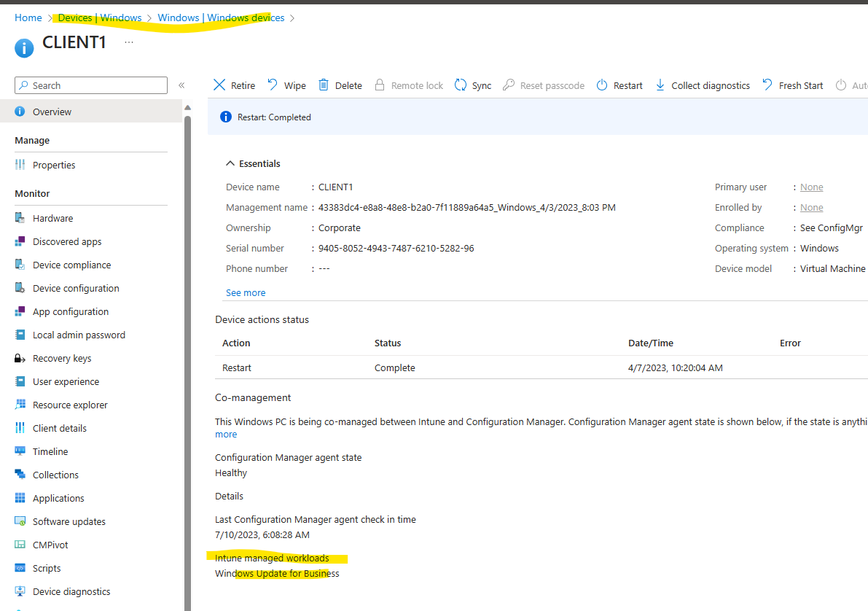Viewport: 868px width, 611px height.
Task: Click the Complete status cell
Action: click(x=395, y=367)
